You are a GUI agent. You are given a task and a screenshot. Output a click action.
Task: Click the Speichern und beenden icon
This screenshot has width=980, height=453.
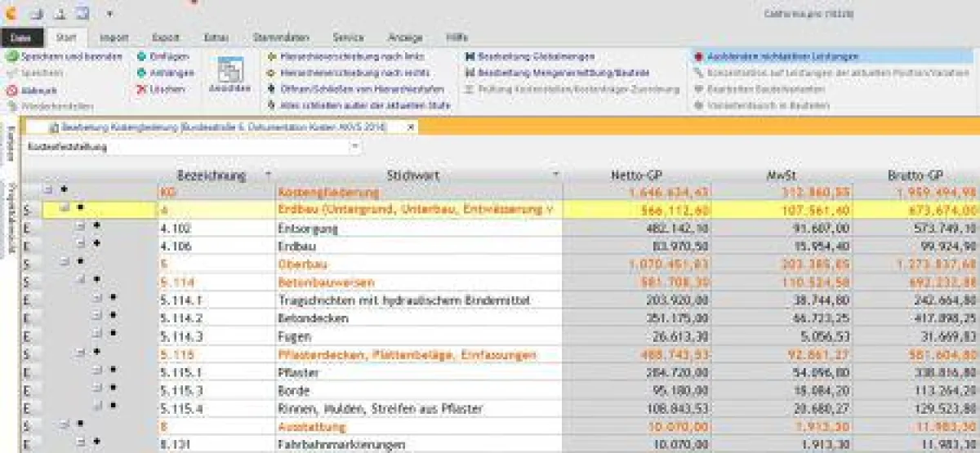(x=12, y=57)
